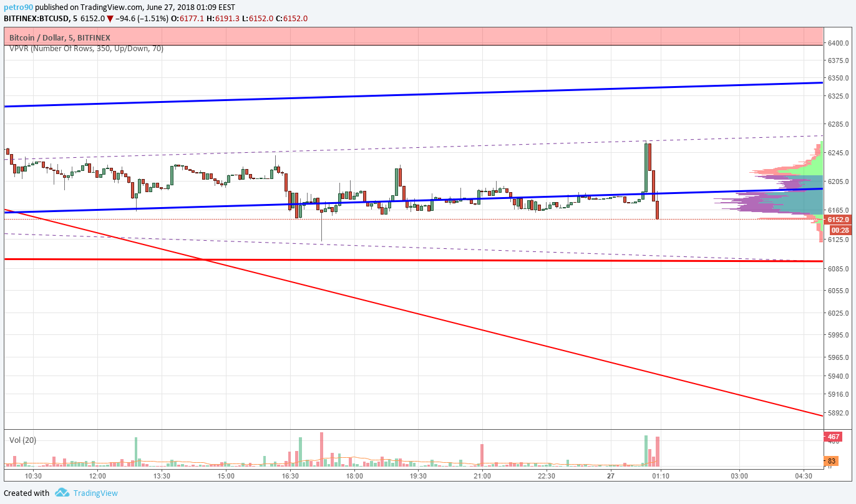Click the 6350 price axis label
The image size is (856, 504).
(839, 78)
